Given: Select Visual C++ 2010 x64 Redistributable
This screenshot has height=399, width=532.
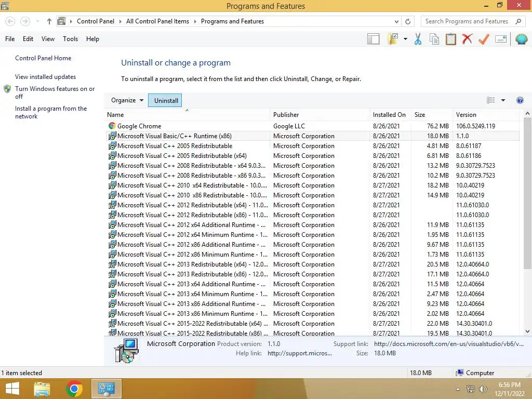Looking at the screenshot, I should coord(312,185).
